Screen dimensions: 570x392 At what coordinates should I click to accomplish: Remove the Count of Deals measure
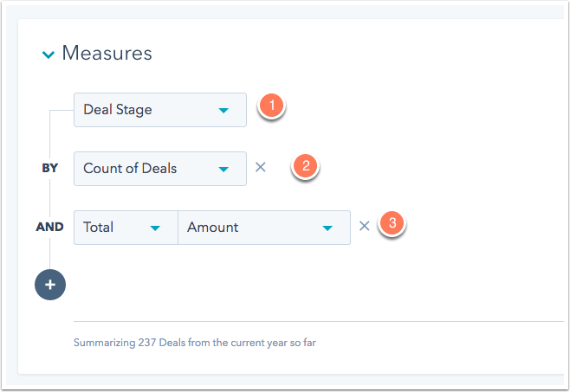tap(260, 167)
